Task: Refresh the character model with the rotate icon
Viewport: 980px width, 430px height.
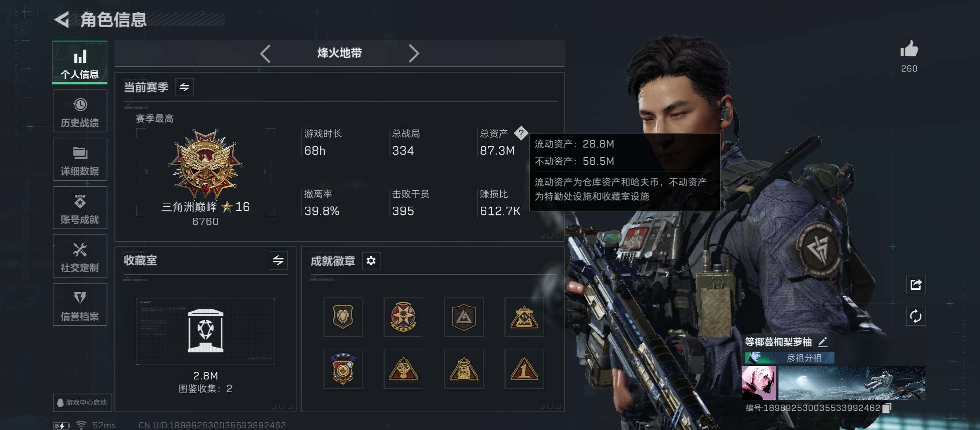Action: coord(915,317)
